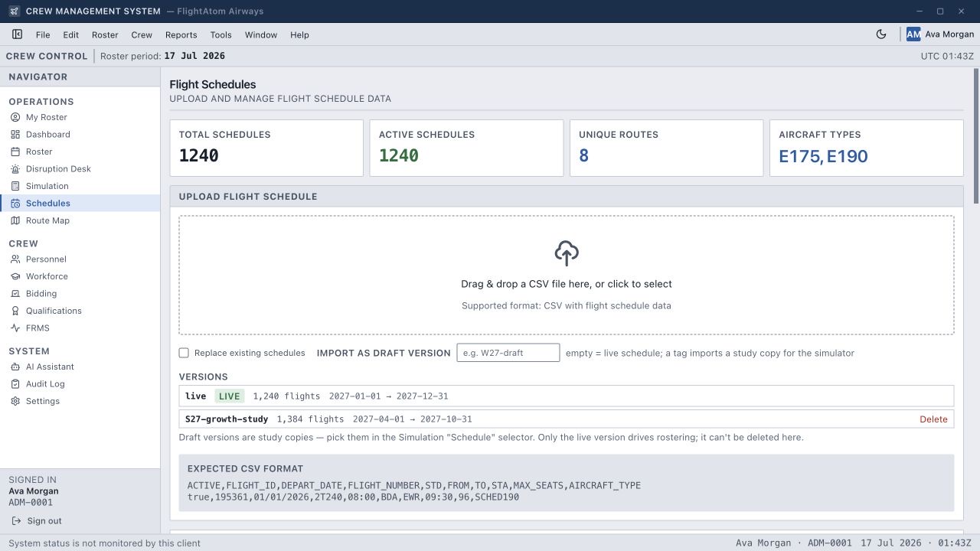Click the cloud upload icon

567,253
